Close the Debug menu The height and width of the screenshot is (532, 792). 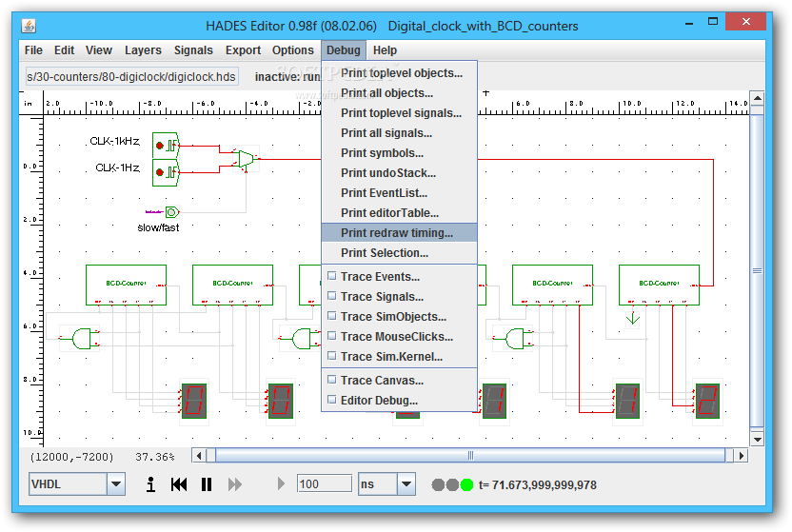[344, 50]
